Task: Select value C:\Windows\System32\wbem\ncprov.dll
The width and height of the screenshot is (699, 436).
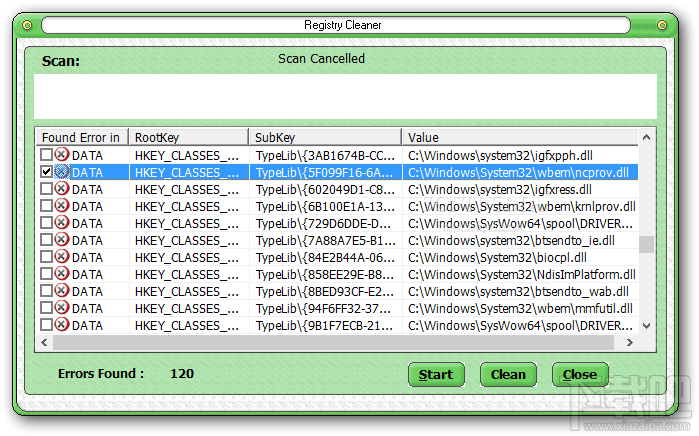Action: (x=518, y=172)
